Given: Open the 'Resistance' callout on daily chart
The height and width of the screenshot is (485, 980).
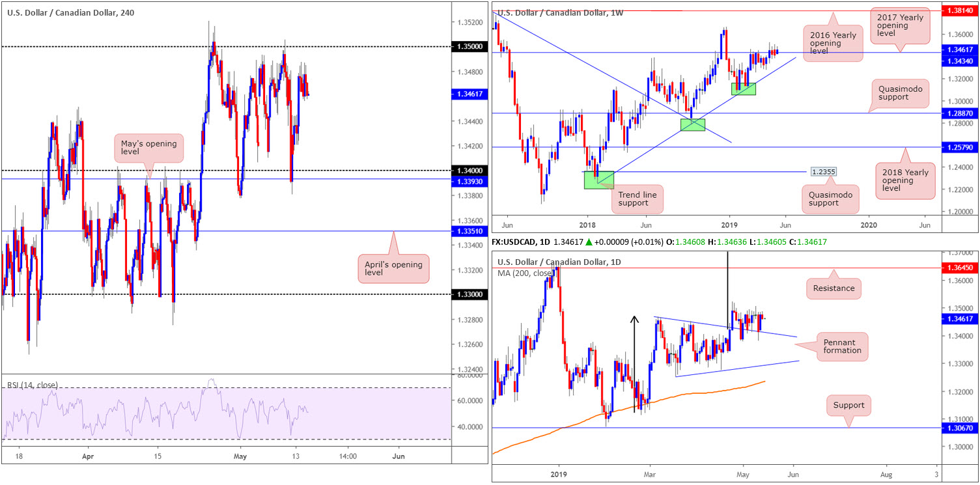Looking at the screenshot, I should pyautogui.click(x=834, y=287).
